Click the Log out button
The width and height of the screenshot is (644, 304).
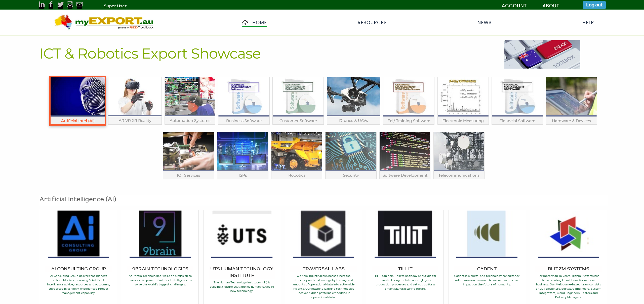[x=594, y=5]
